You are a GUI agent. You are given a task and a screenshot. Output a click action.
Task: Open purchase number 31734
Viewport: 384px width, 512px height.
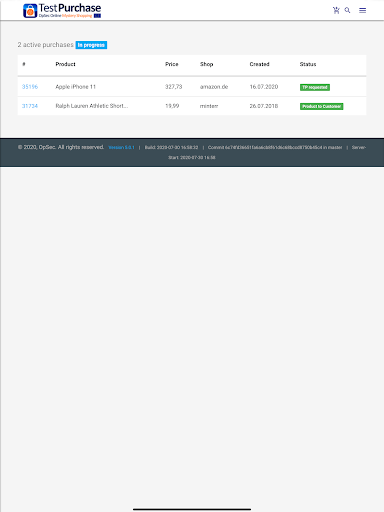pos(30,106)
